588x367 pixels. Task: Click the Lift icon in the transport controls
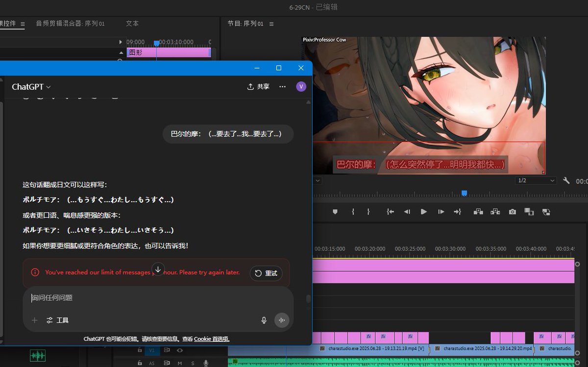(x=478, y=211)
